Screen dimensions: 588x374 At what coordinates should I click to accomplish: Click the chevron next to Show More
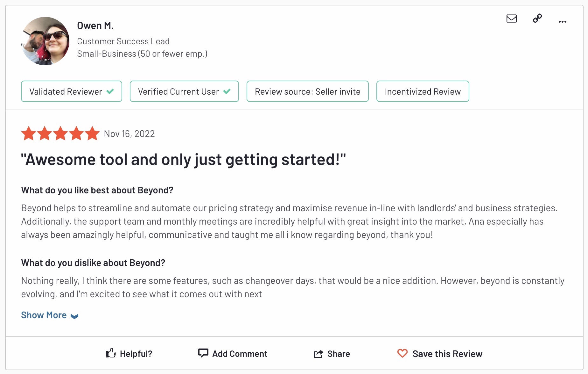coord(75,316)
